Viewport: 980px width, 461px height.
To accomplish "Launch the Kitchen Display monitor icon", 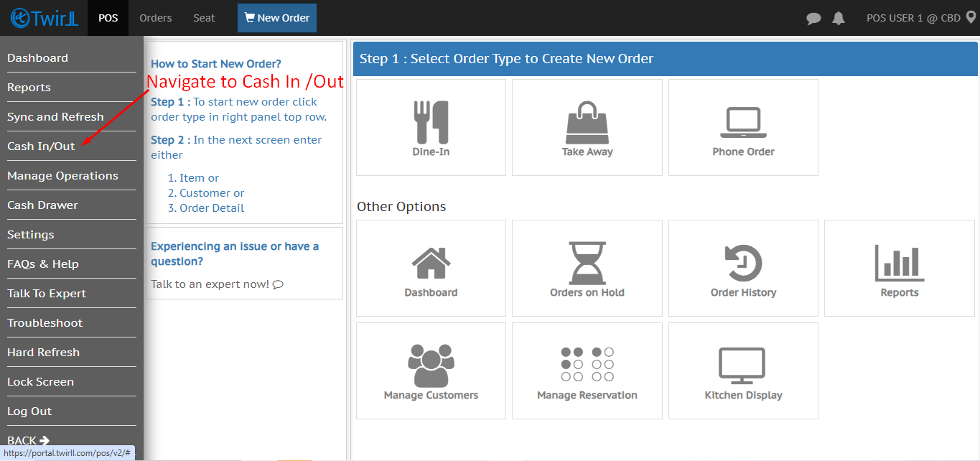I will [x=743, y=365].
